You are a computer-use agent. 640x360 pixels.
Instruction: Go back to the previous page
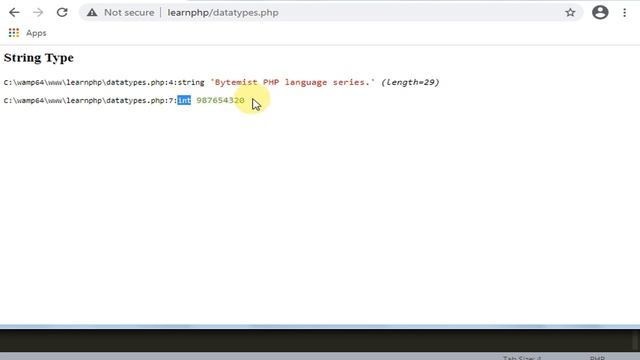[14, 13]
